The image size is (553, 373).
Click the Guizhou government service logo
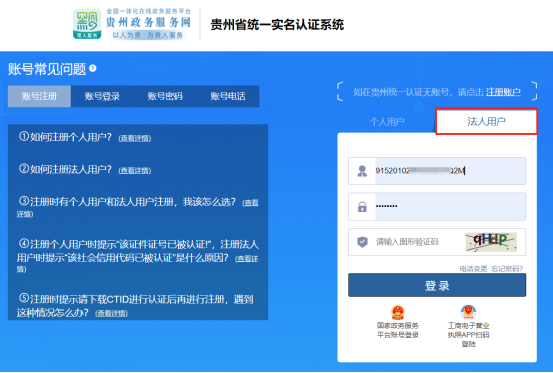87,24
